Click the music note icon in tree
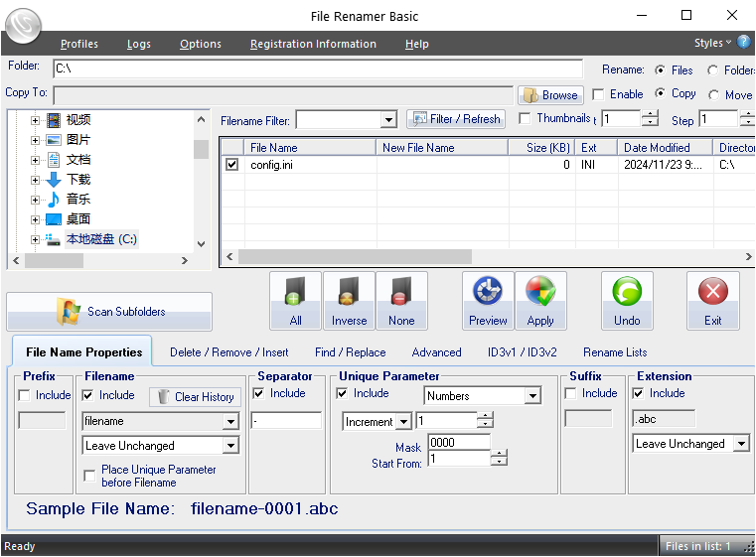This screenshot has width=756, height=557. click(54, 200)
